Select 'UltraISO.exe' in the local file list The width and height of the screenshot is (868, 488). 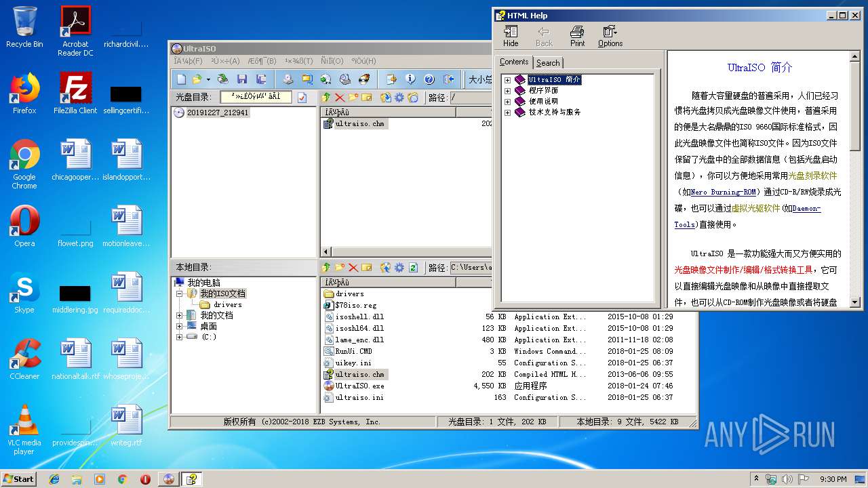coord(359,386)
